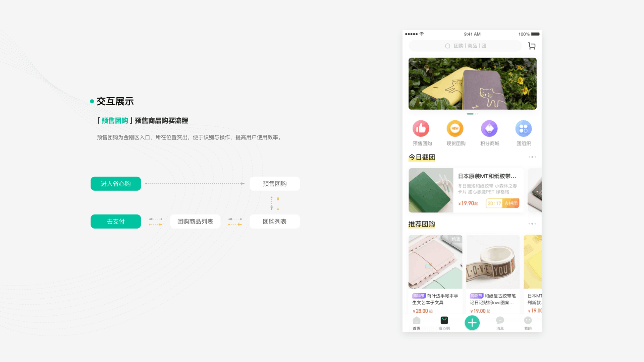Open 日本原装MT和纸胶带 product title
Image resolution: width=644 pixels, height=362 pixels.
(487, 176)
